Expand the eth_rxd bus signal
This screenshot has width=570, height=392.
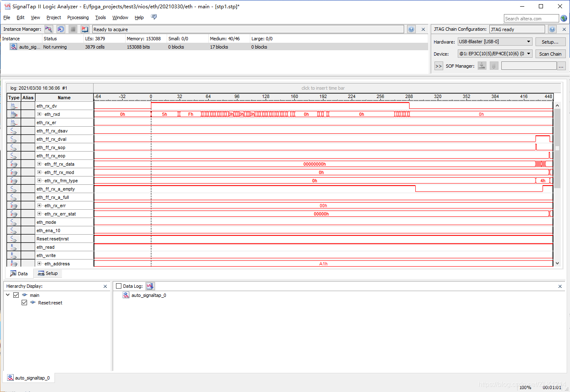click(x=39, y=114)
